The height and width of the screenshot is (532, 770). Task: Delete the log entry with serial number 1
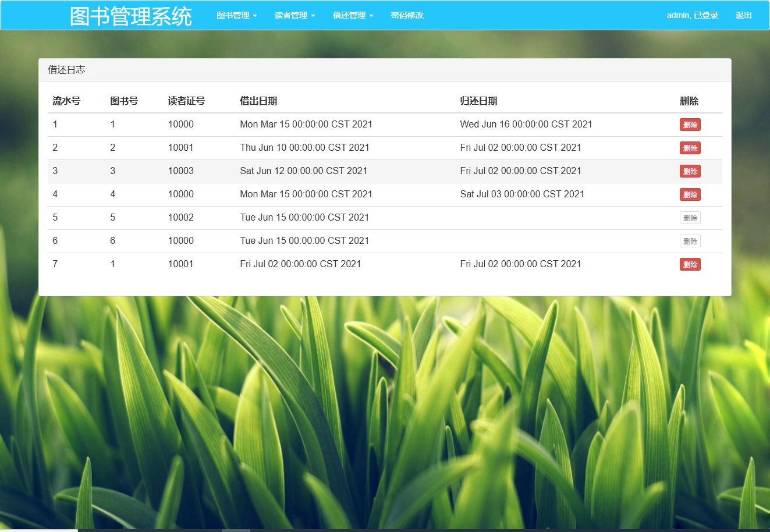coord(690,125)
